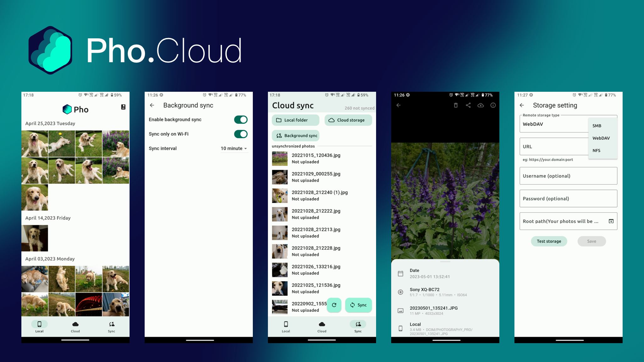
Task: Tap the share icon in photo viewer
Action: point(468,105)
